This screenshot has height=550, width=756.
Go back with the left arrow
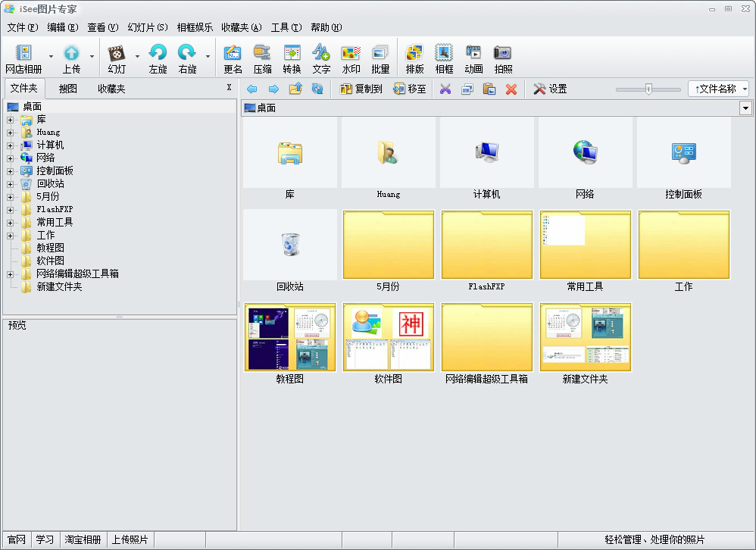(251, 89)
